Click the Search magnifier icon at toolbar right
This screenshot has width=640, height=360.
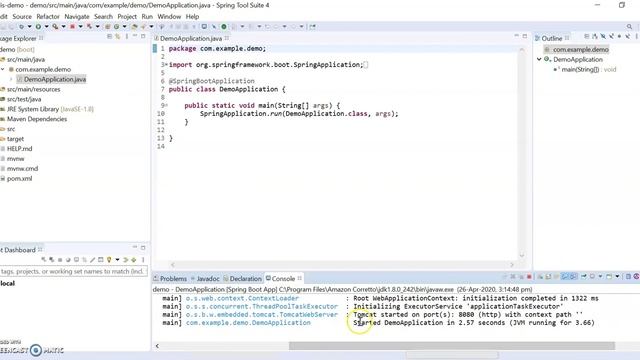click(629, 27)
